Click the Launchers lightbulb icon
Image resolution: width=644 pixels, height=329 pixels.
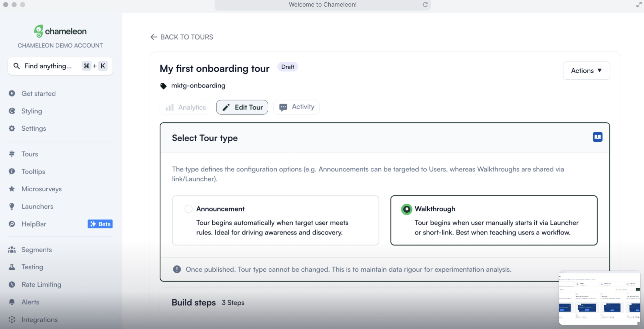click(12, 206)
